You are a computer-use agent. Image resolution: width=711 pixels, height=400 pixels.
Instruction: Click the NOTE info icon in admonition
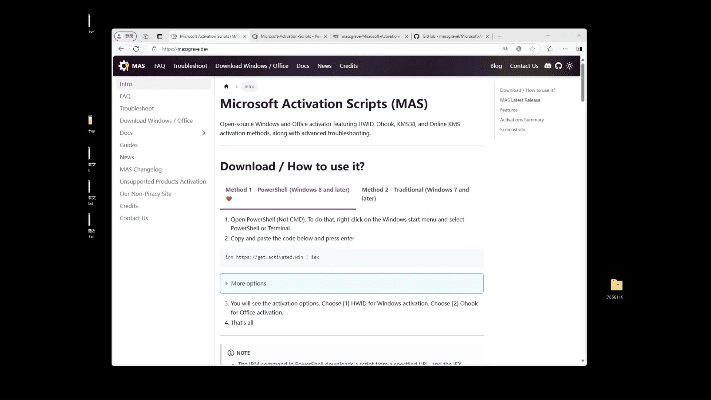(x=230, y=352)
